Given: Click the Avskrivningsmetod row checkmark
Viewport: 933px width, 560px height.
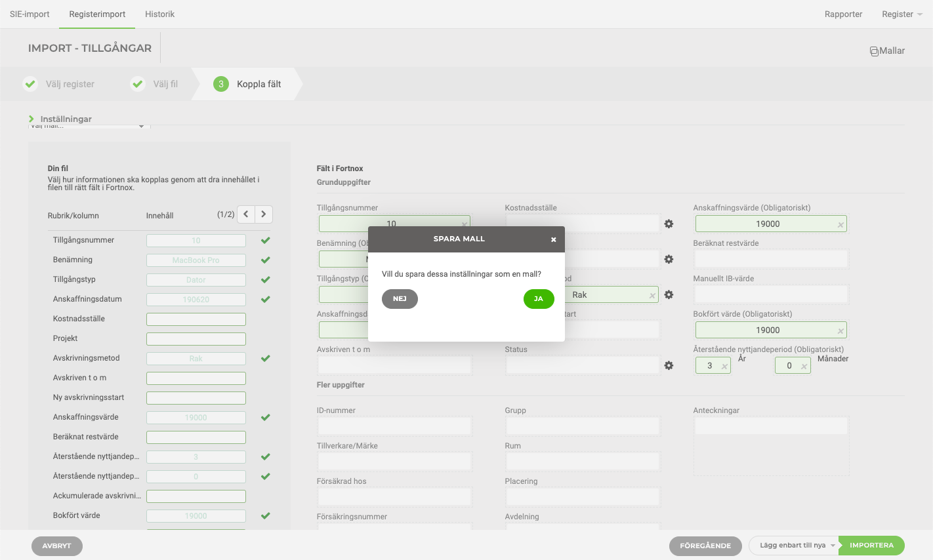Looking at the screenshot, I should coord(266,359).
